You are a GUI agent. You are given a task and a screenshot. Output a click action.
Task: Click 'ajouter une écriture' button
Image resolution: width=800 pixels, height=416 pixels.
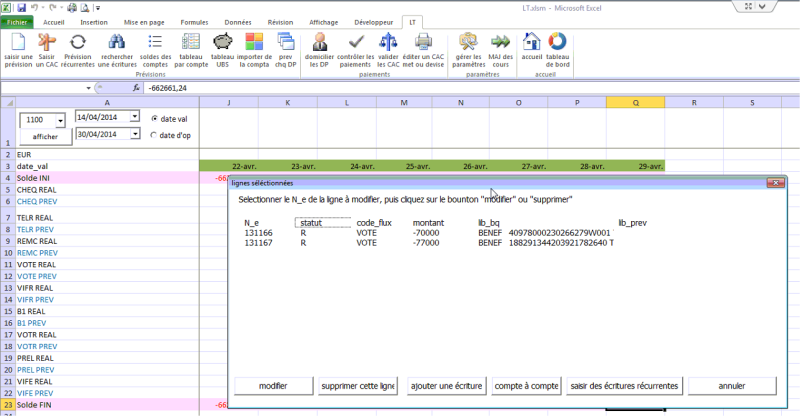446,386
